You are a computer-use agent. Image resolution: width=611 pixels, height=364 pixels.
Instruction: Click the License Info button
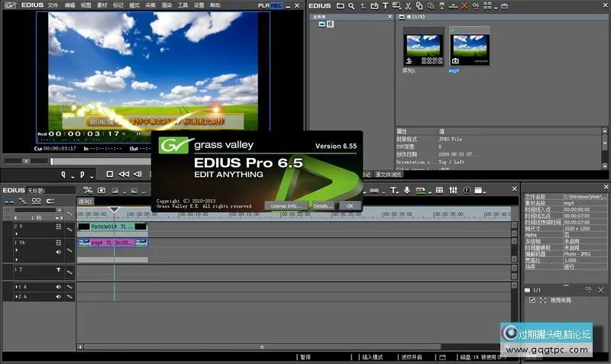[x=286, y=206]
